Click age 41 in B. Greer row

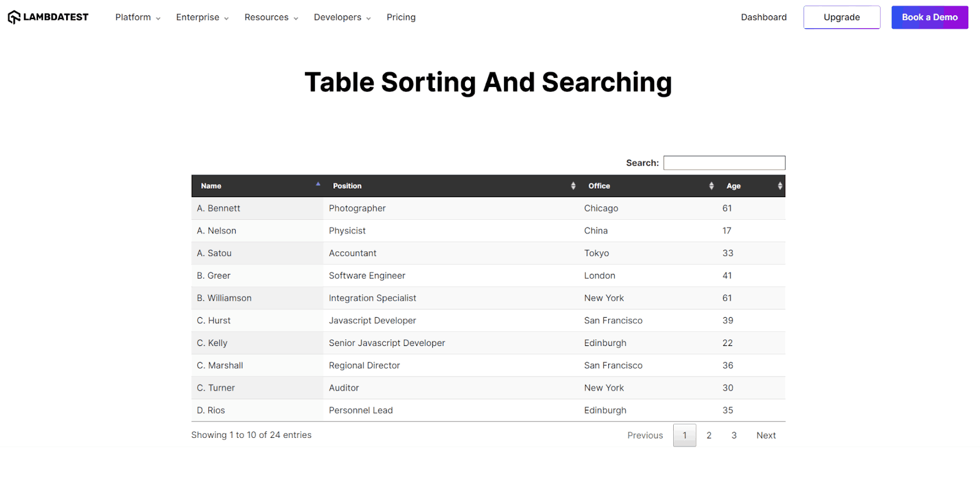tap(751, 276)
